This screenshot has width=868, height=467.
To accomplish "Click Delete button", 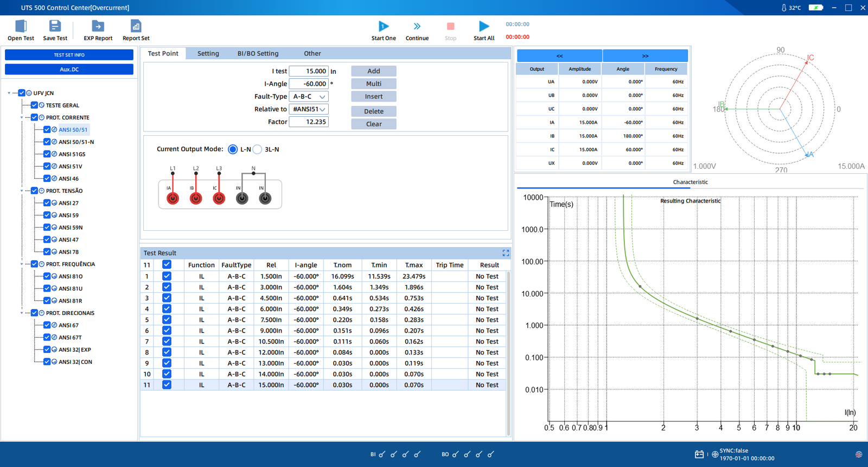I will coord(374,111).
